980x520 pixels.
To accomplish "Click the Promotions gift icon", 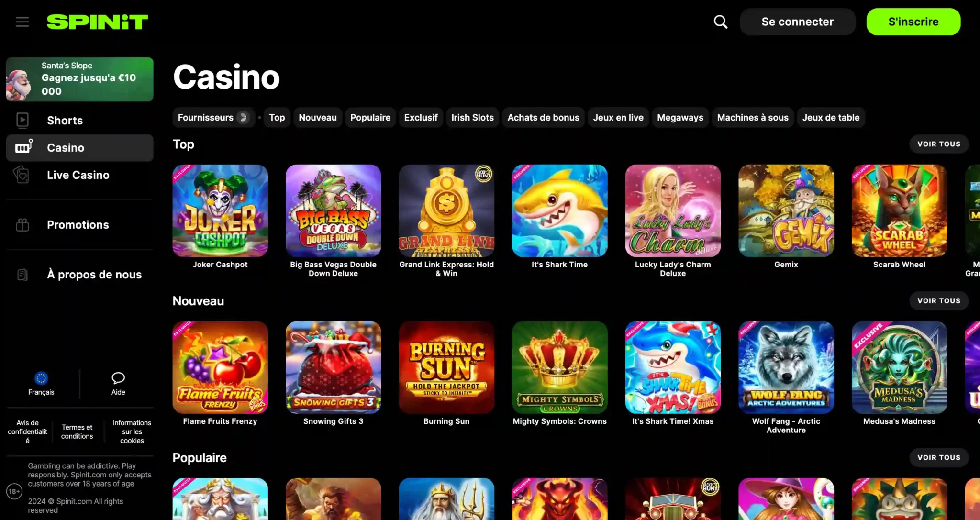I will point(22,225).
